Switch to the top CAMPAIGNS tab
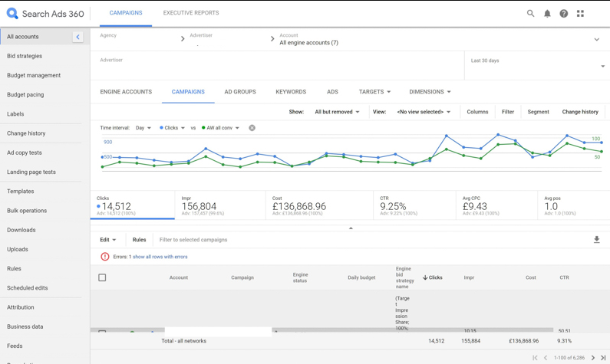The width and height of the screenshot is (610, 364). (x=126, y=13)
